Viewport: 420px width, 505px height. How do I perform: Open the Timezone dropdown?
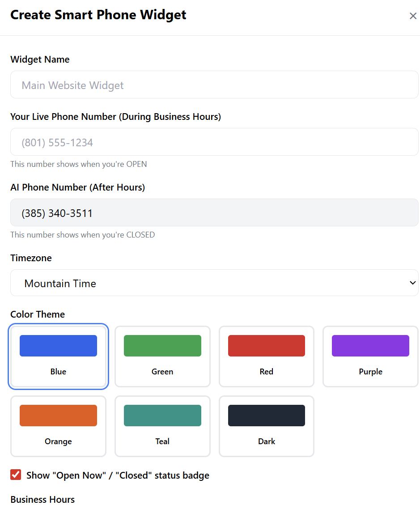click(214, 283)
